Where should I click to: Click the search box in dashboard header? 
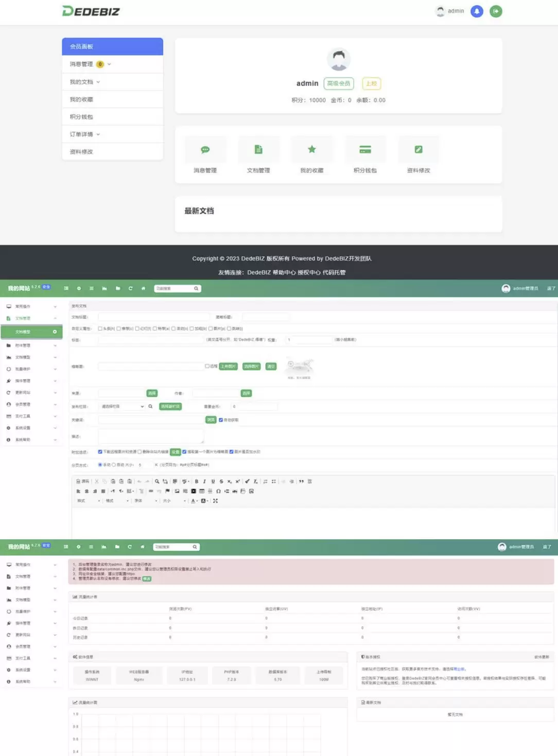(x=177, y=547)
